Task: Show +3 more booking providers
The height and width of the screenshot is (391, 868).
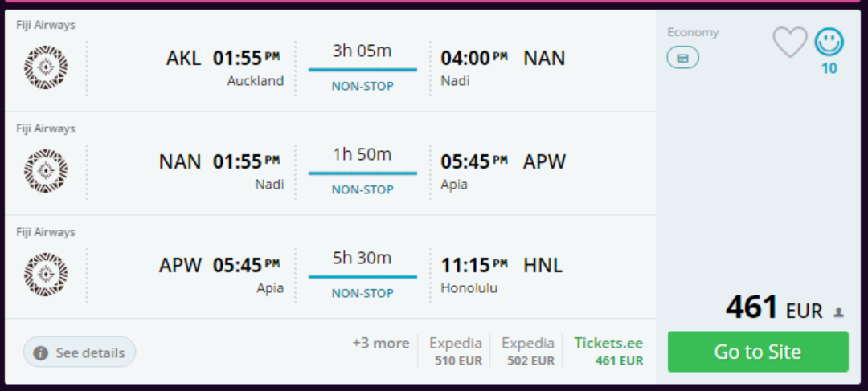Action: click(x=380, y=344)
